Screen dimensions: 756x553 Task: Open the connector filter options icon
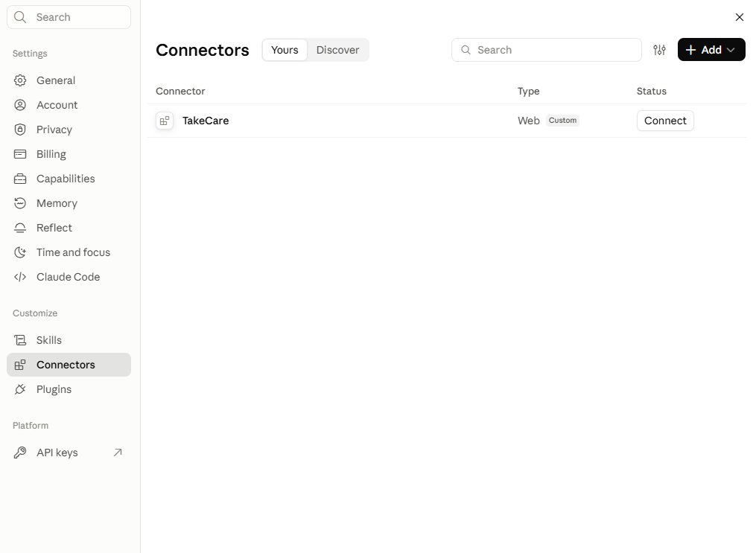660,50
